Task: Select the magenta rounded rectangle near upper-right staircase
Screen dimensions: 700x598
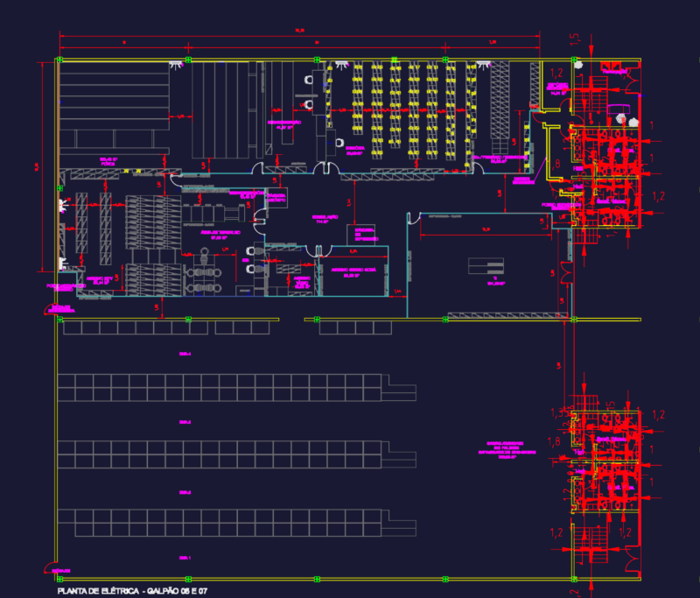Action: coord(619,109)
